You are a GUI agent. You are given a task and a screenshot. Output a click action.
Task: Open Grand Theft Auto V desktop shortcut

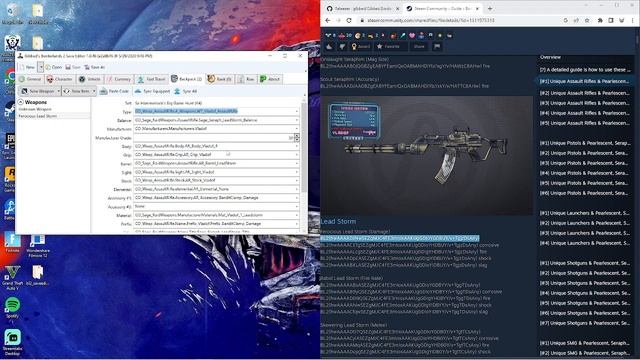point(12,278)
